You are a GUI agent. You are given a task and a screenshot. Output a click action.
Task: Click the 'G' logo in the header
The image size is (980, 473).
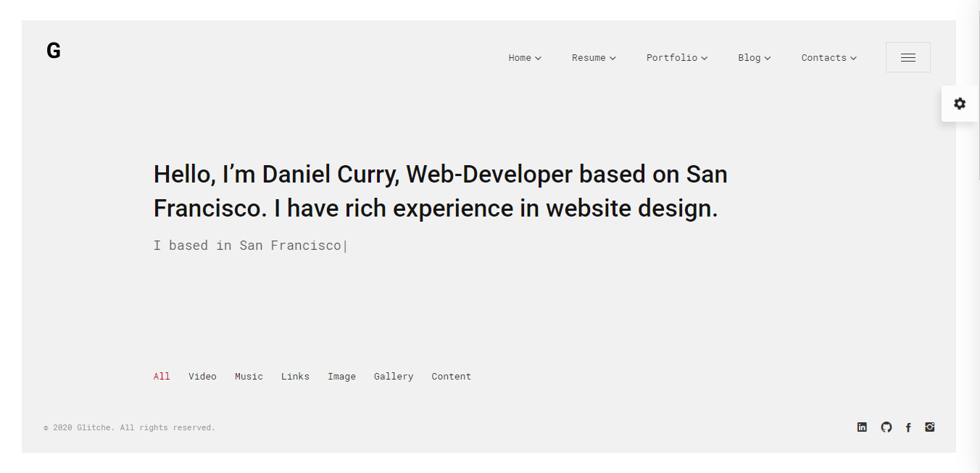(54, 50)
